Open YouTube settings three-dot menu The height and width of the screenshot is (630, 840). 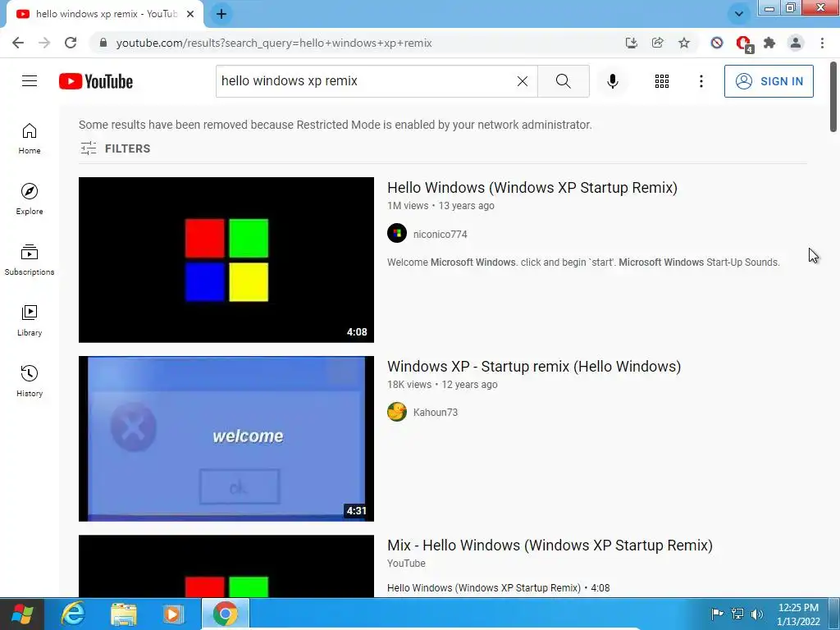(x=701, y=81)
